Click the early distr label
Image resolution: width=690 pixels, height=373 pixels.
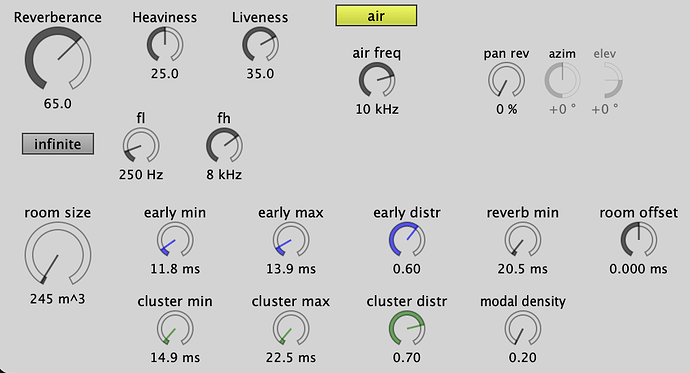(407, 213)
